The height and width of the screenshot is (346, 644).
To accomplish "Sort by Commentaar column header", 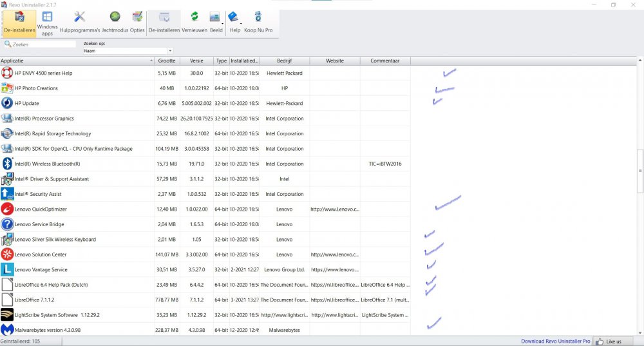I will click(385, 61).
